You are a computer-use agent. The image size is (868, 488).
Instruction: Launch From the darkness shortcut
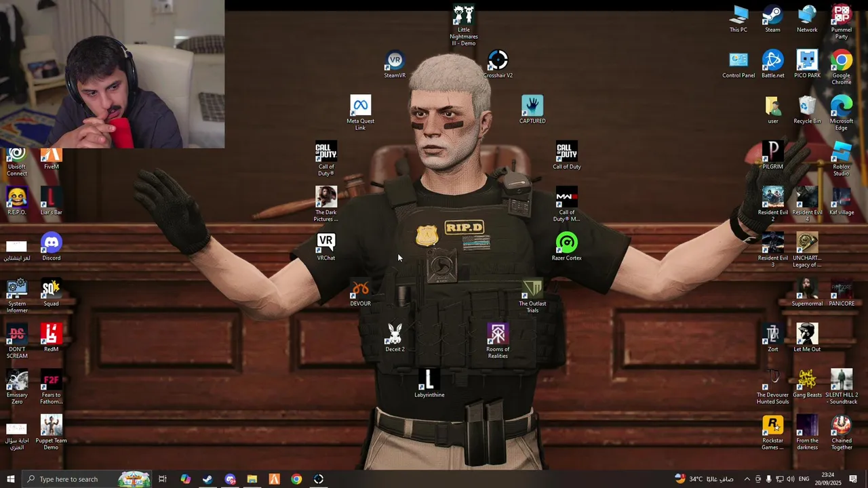(807, 432)
